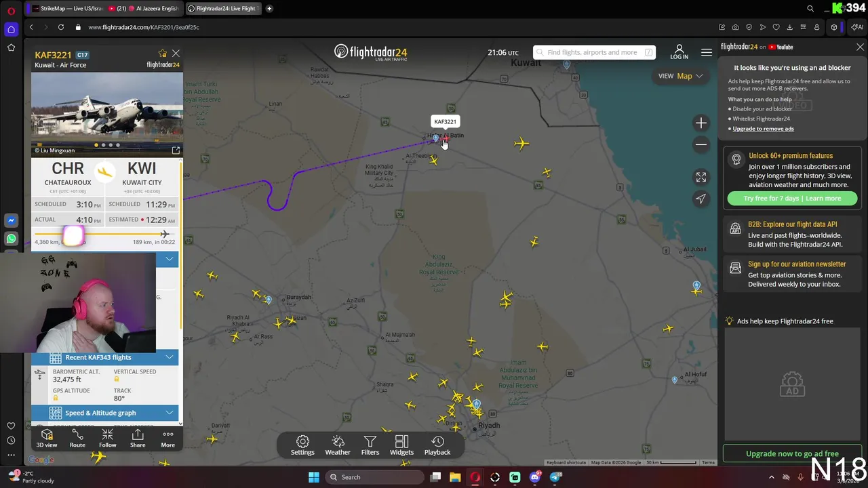Toggle the expander above the webcam overlay
Image resolution: width=868 pixels, height=488 pixels.
coord(170,259)
